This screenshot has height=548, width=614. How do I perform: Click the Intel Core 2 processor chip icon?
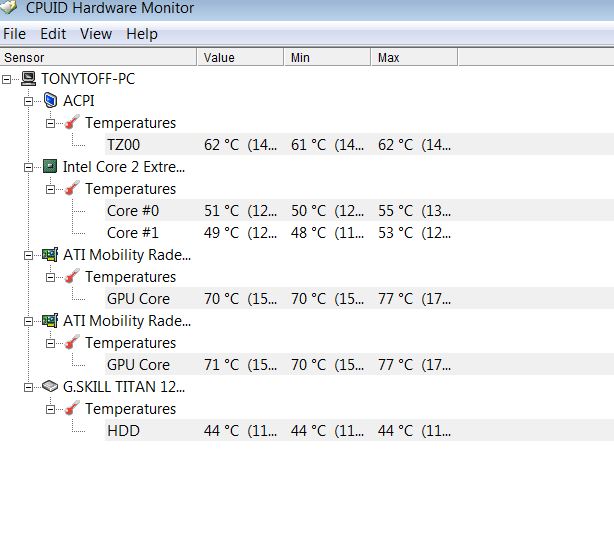click(50, 166)
